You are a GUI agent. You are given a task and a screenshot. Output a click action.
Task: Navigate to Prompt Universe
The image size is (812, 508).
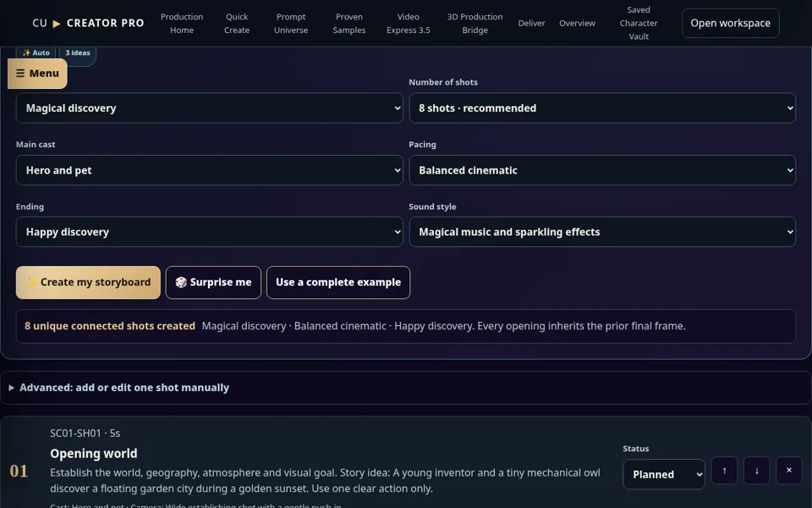click(291, 24)
